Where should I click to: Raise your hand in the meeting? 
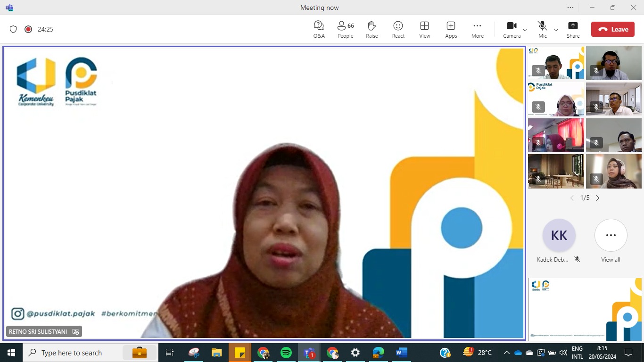click(372, 29)
